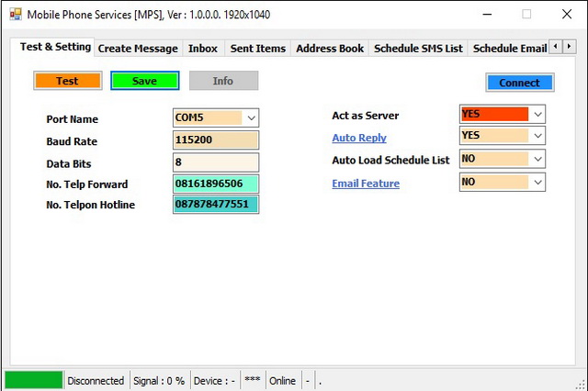
Task: Click the green connection status indicator
Action: 34,380
